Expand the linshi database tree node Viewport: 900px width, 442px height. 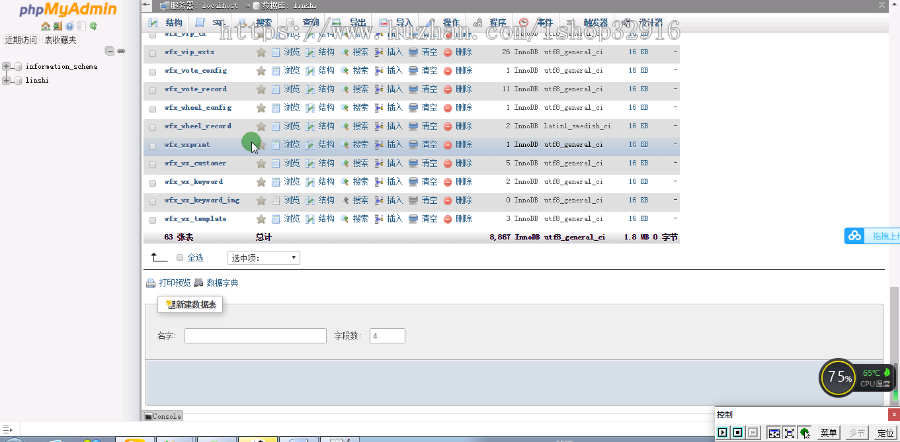[x=7, y=80]
